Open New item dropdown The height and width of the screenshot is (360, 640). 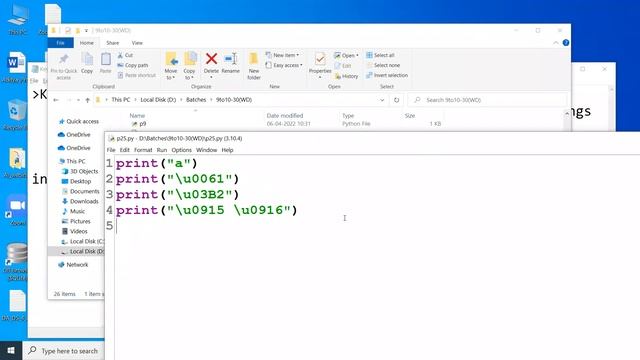pyautogui.click(x=282, y=55)
